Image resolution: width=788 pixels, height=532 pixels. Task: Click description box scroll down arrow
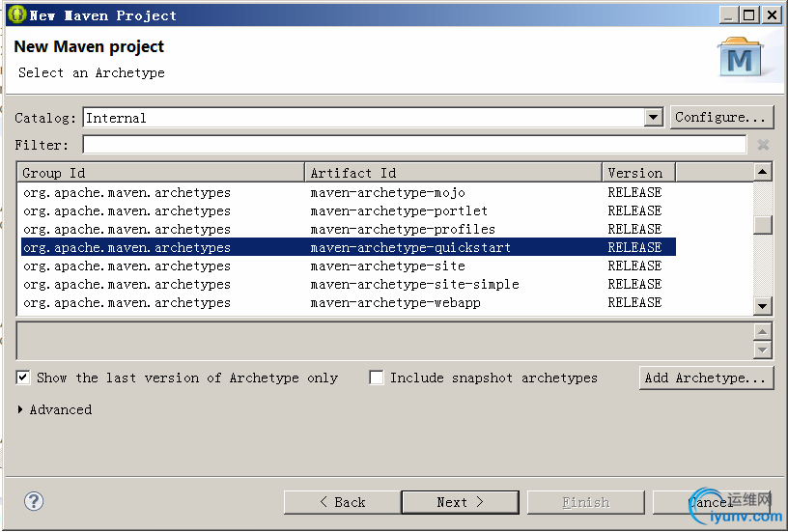pos(762,350)
